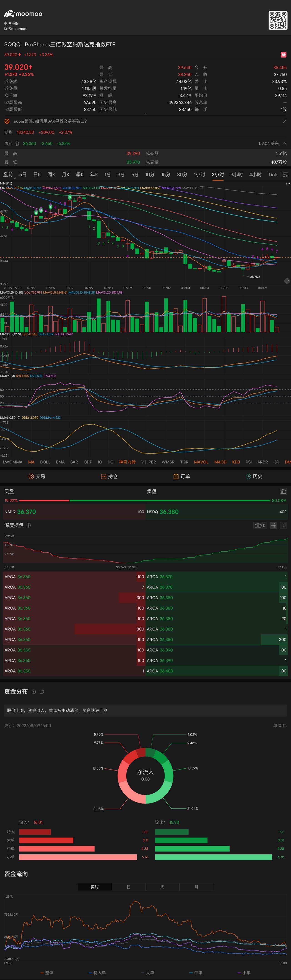Switch to 周K chart tab
The height and width of the screenshot is (980, 291).
click(x=51, y=175)
